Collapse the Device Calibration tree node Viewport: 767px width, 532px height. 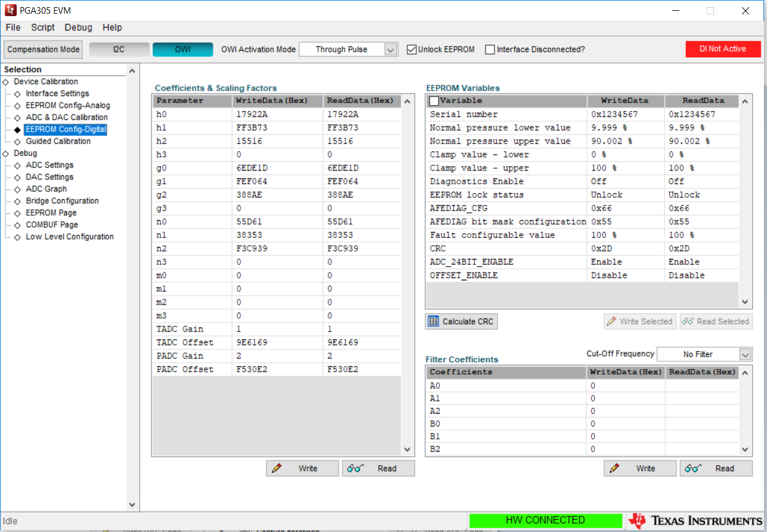click(6, 82)
